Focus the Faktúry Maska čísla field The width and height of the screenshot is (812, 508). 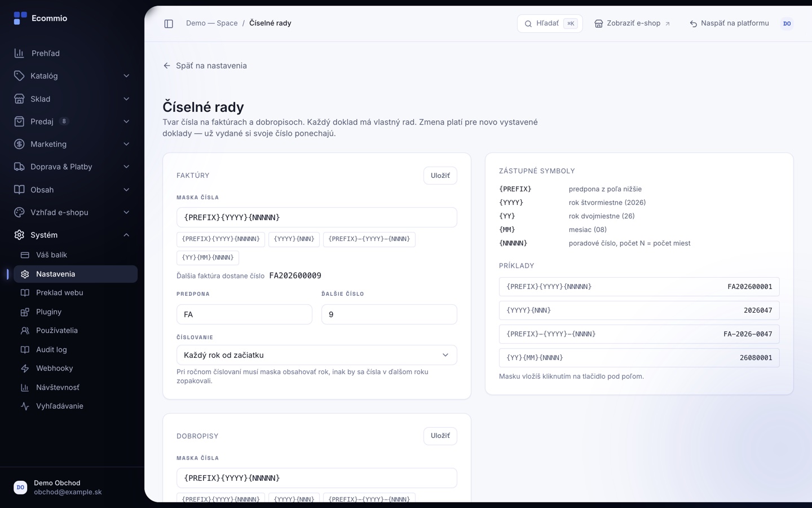[x=316, y=217]
